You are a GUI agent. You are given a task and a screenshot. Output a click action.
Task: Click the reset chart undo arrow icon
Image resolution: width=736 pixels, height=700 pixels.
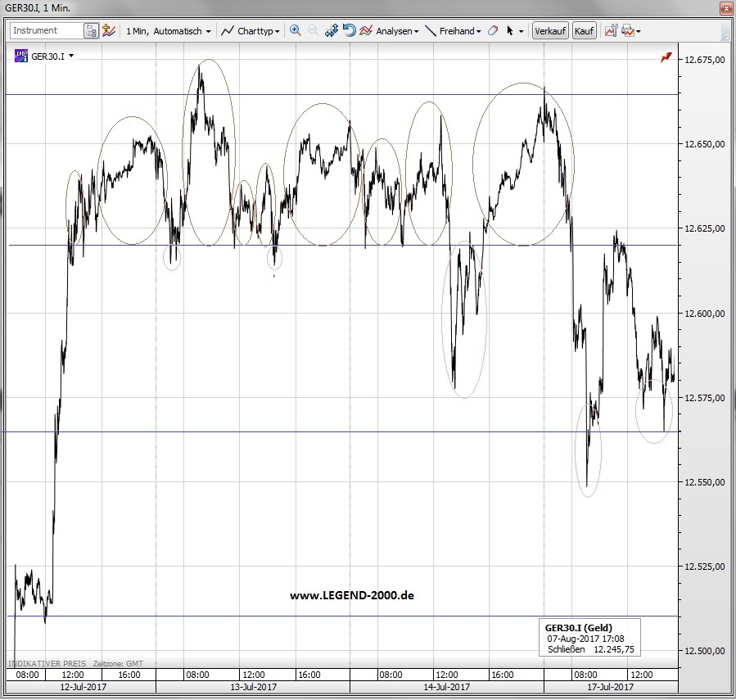tap(349, 31)
